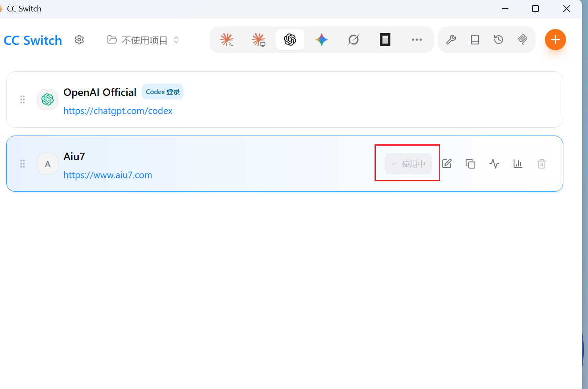Run the Aiu7 pulse test icon
The image size is (588, 389).
click(494, 164)
